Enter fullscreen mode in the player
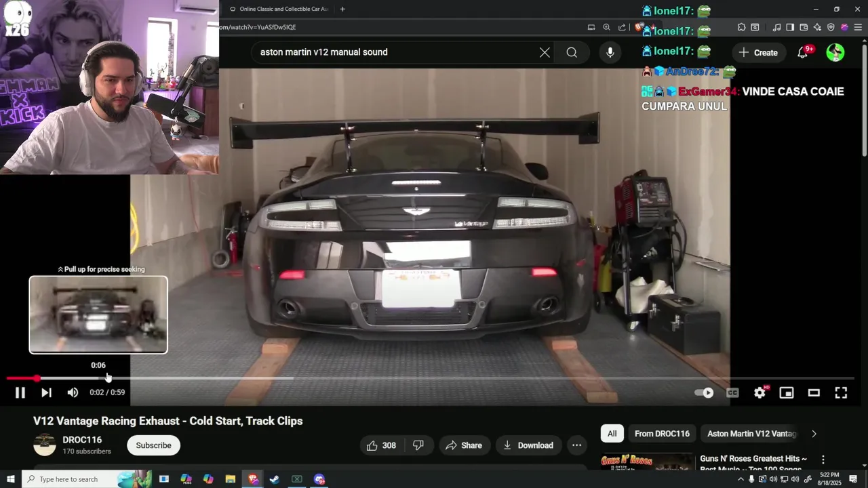The height and width of the screenshot is (488, 868). point(841,392)
